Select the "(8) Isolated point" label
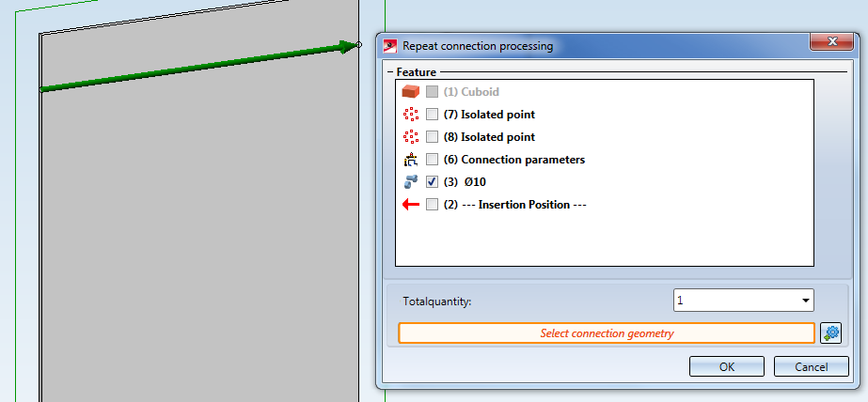Screen dimensions: 868x402 [x=489, y=136]
